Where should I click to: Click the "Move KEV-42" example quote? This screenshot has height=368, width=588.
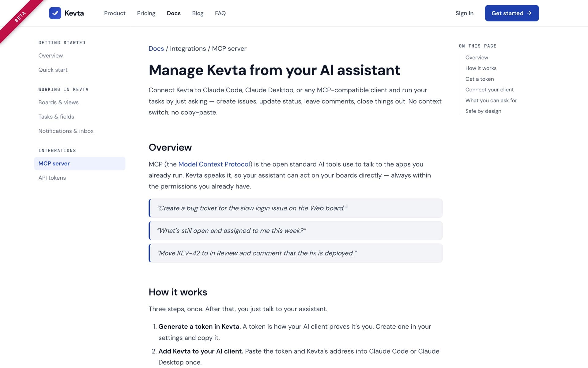tap(296, 253)
